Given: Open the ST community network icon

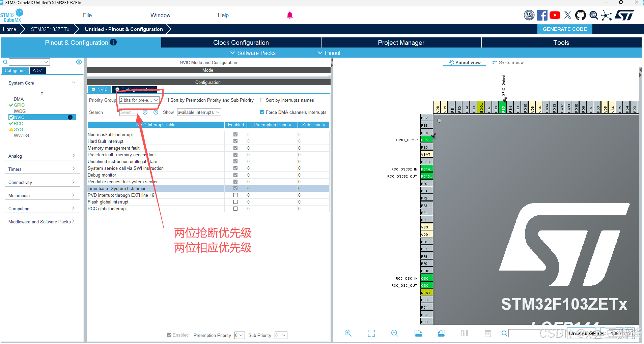Looking at the screenshot, I should (x=606, y=15).
